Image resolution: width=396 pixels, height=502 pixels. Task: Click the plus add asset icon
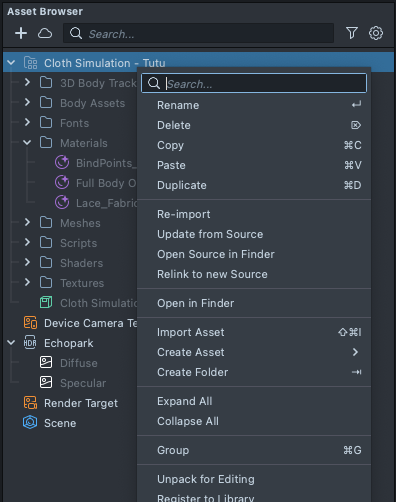(21, 33)
